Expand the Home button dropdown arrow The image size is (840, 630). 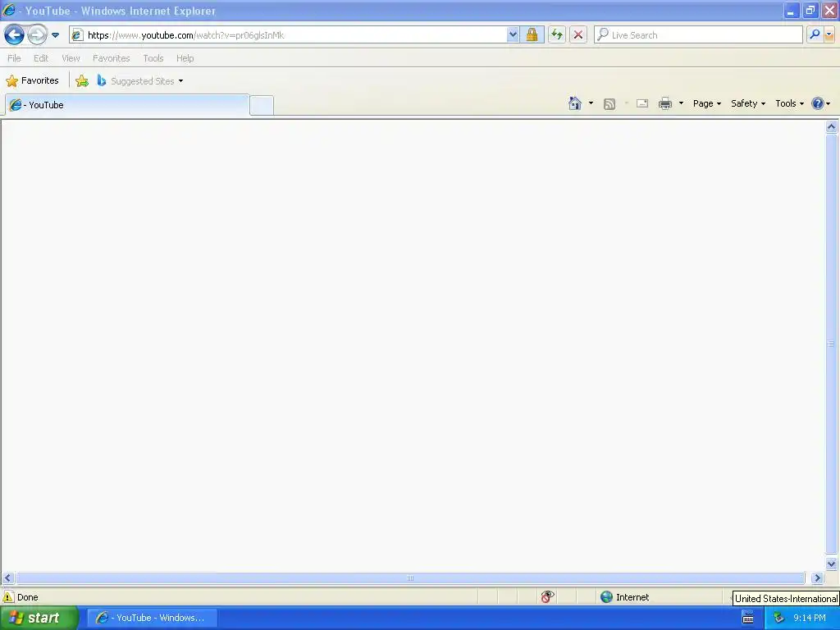tap(591, 103)
